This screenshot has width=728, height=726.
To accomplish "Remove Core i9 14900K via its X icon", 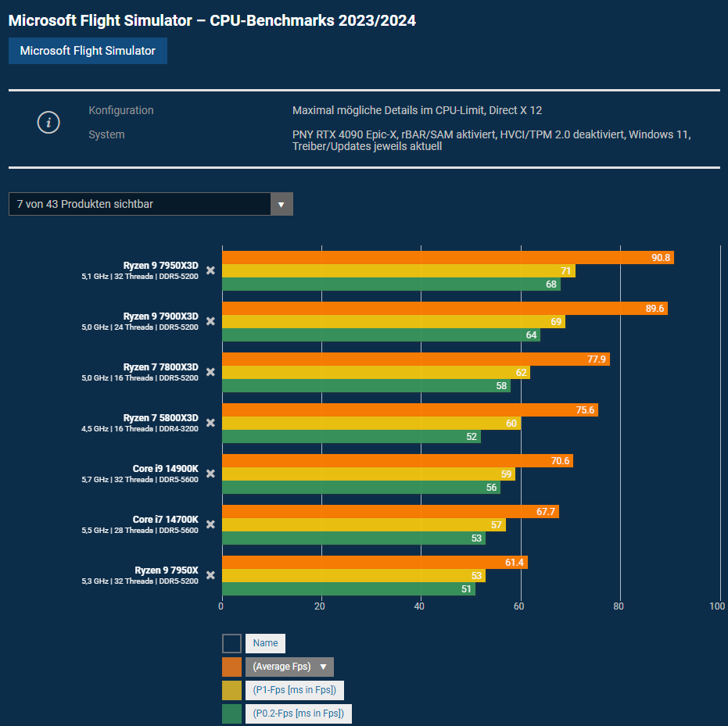I will tap(210, 474).
